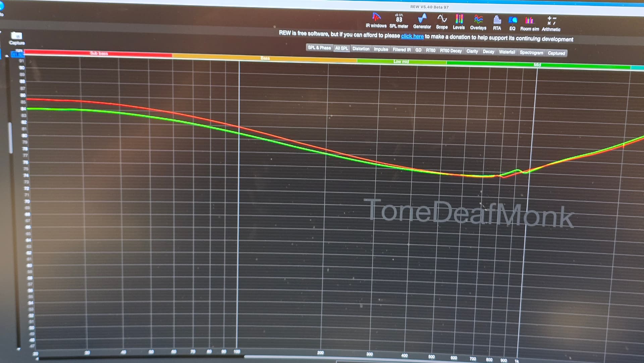Launch the signal Generator
The image size is (644, 363).
tap(422, 21)
